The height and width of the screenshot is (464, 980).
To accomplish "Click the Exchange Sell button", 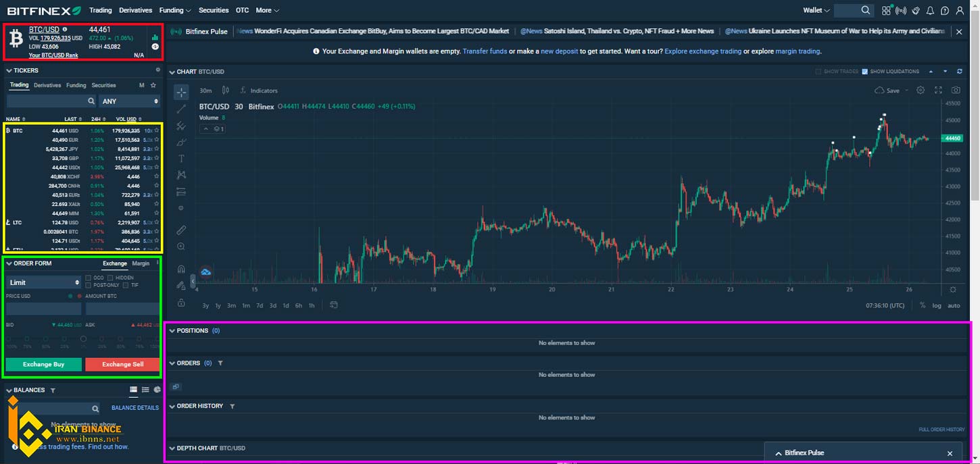I will point(122,364).
